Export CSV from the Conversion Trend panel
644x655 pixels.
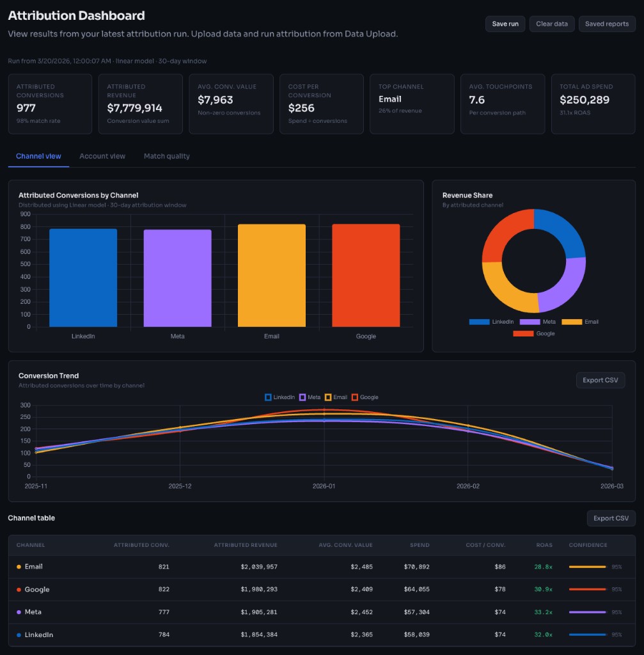[x=600, y=379]
